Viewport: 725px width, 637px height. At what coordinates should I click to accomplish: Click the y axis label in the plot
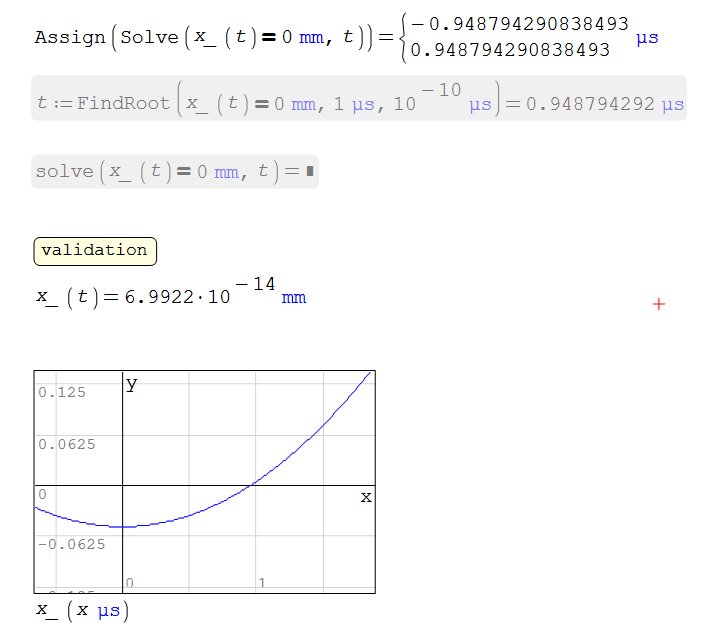131,383
